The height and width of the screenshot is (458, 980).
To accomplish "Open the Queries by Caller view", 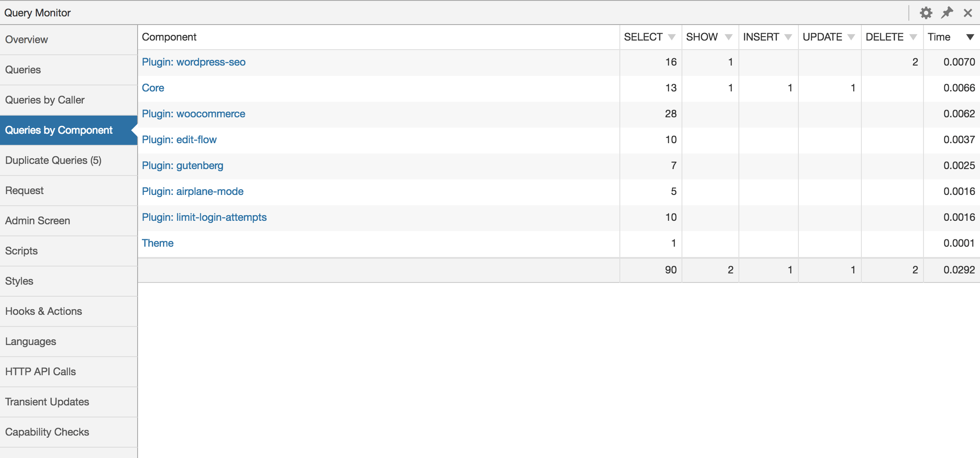I will pyautogui.click(x=45, y=100).
